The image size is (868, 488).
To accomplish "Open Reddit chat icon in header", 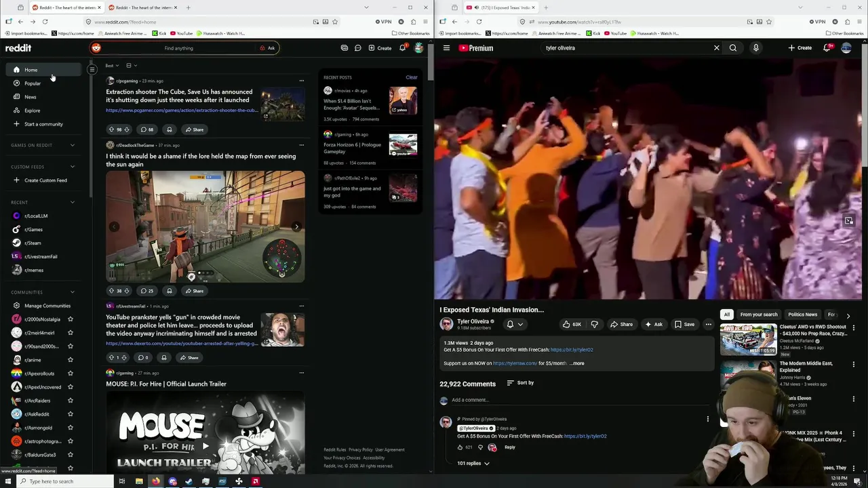I will (357, 48).
